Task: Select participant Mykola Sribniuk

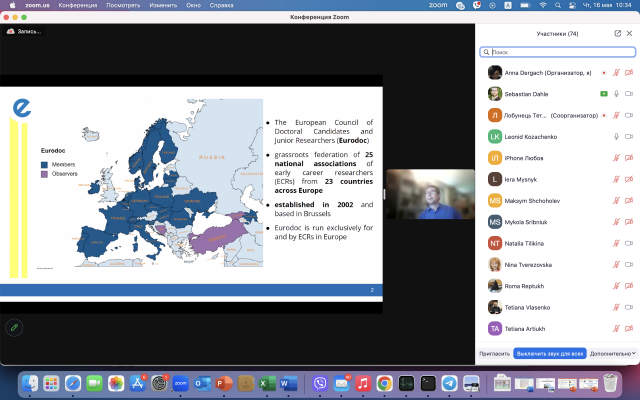Action: point(558,222)
